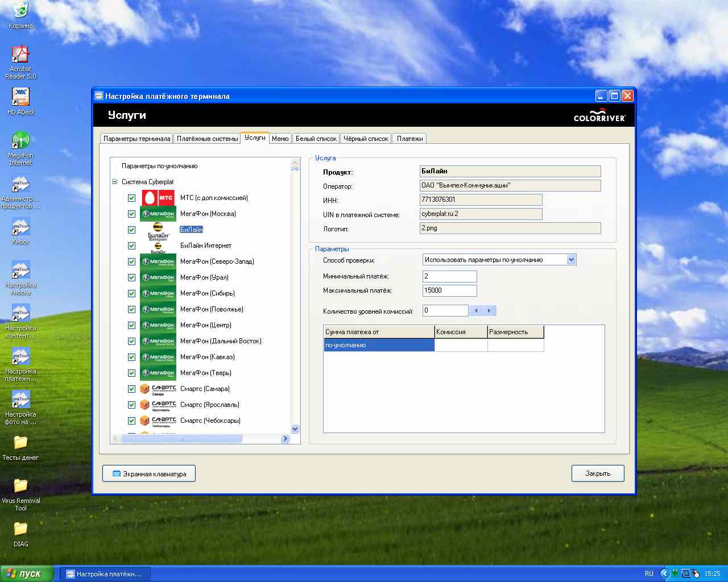This screenshot has height=582, width=728.
Task: Click the Экранная клавиатура button
Action: tap(149, 473)
